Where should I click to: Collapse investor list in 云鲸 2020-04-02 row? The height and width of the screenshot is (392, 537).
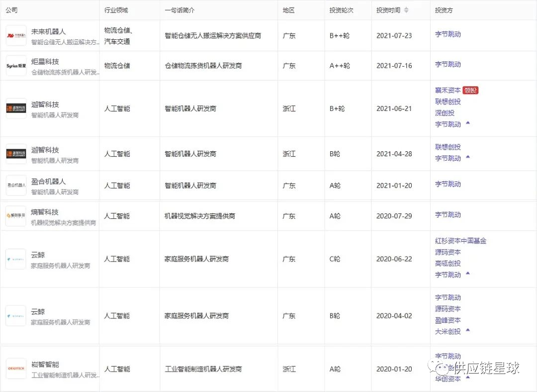pos(468,330)
